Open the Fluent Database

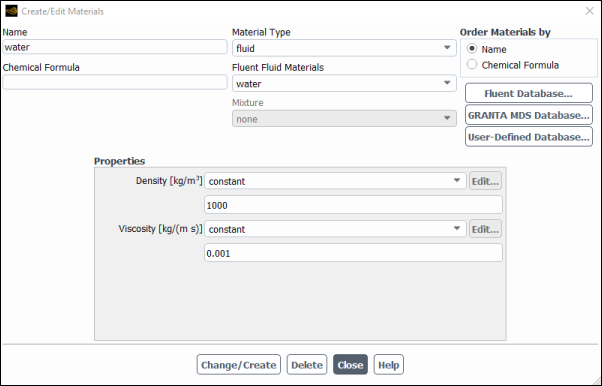tap(529, 93)
